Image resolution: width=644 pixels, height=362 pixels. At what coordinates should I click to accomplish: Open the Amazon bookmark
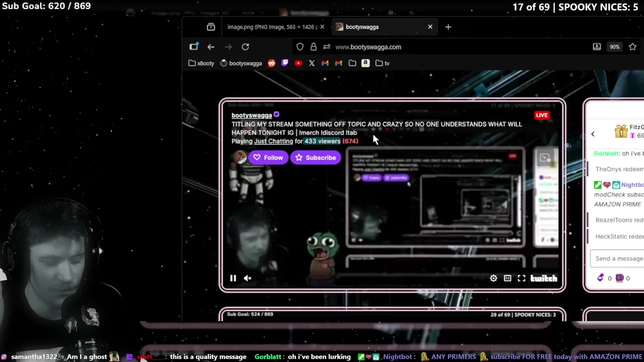[366, 63]
